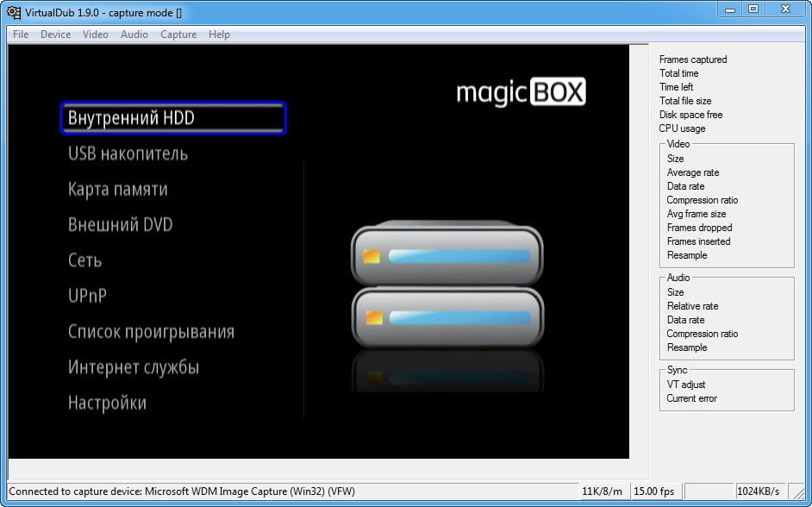Select 'Интернет службы' entry

click(134, 367)
